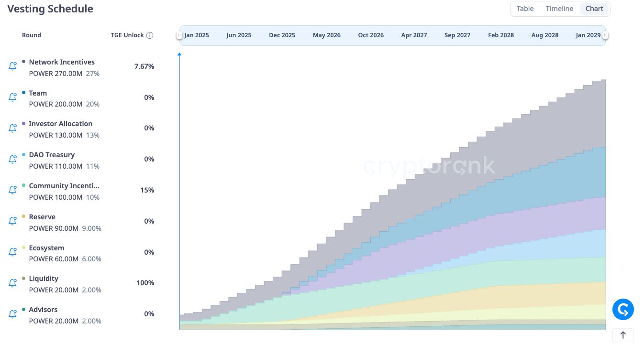
Task: Enable notification bell for DAO Treasury
Action: 13,159
